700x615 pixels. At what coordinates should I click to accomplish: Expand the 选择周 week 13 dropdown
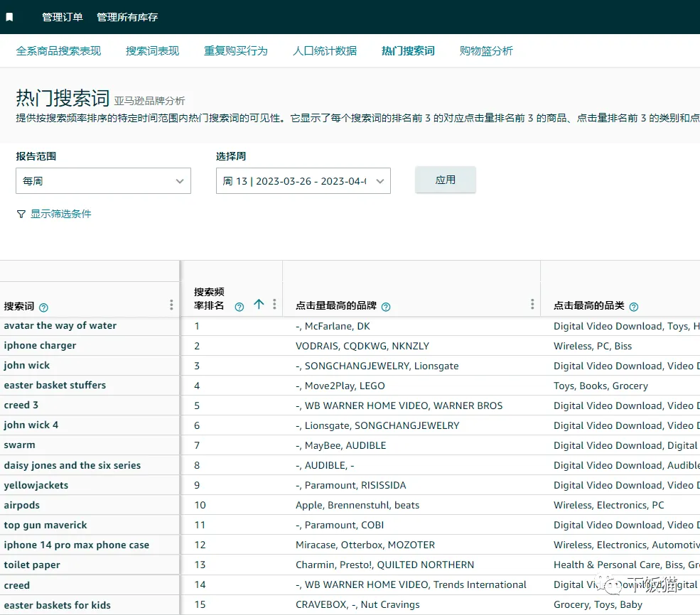[x=303, y=180]
